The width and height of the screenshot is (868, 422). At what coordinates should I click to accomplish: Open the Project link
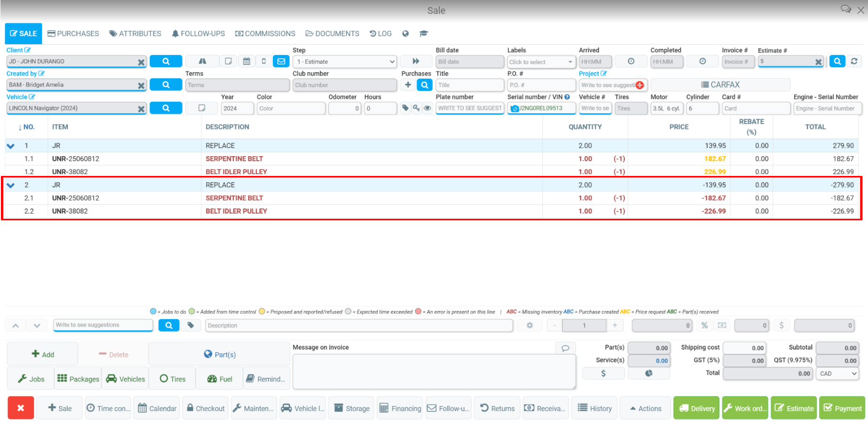pos(593,74)
